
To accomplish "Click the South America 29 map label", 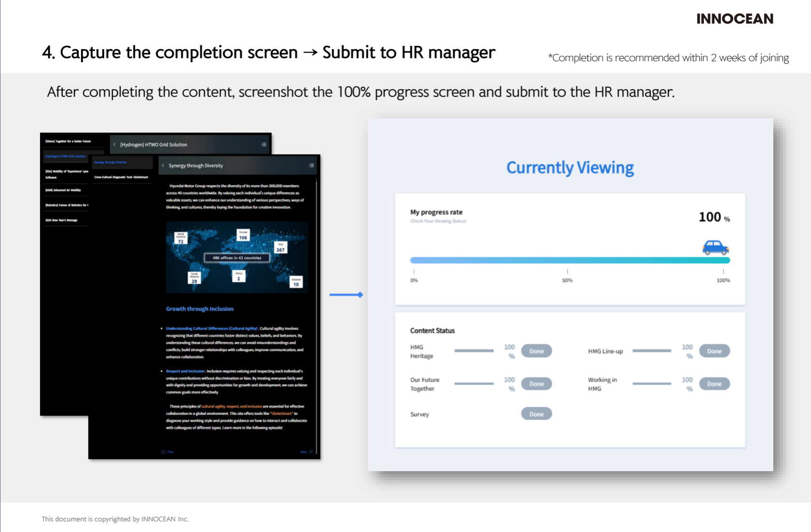I will 194,278.
